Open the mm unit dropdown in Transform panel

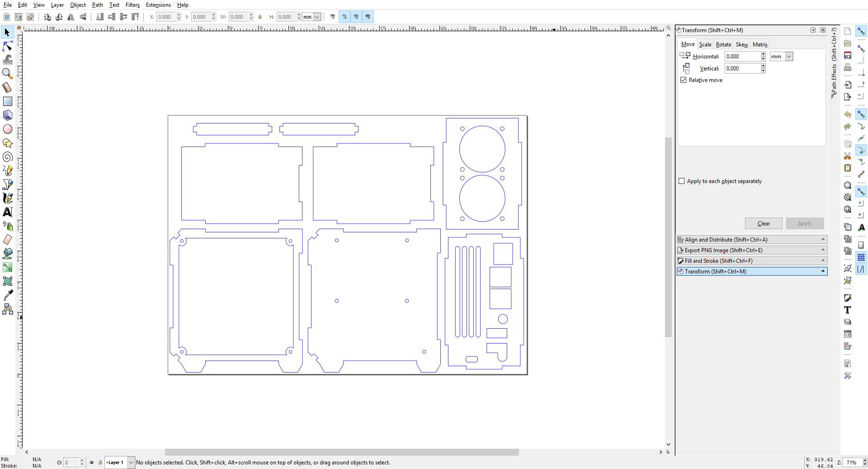coord(788,57)
